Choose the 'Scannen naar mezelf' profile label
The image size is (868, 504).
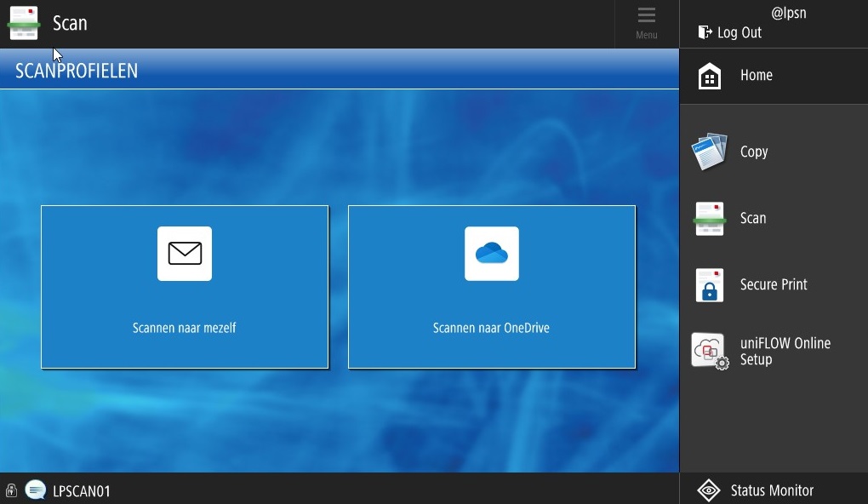click(x=185, y=328)
